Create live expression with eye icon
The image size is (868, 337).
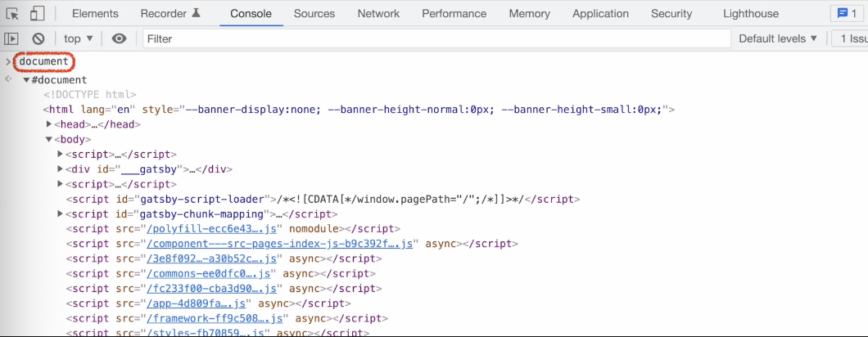(x=119, y=38)
